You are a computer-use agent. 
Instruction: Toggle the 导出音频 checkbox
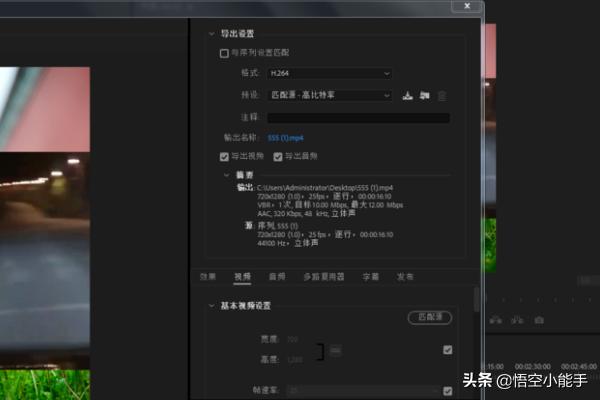[x=278, y=157]
